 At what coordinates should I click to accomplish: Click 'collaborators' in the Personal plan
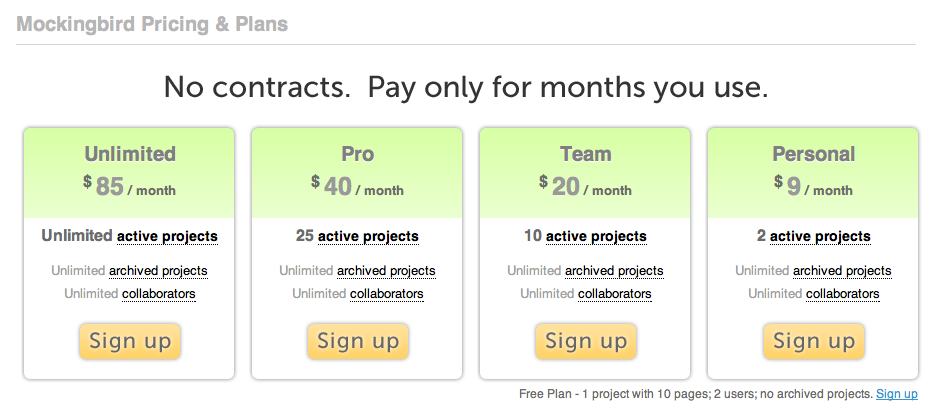click(x=843, y=294)
